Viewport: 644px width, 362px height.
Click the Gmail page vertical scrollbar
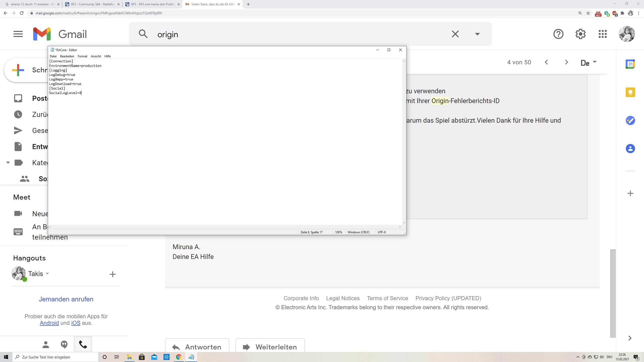point(613,293)
